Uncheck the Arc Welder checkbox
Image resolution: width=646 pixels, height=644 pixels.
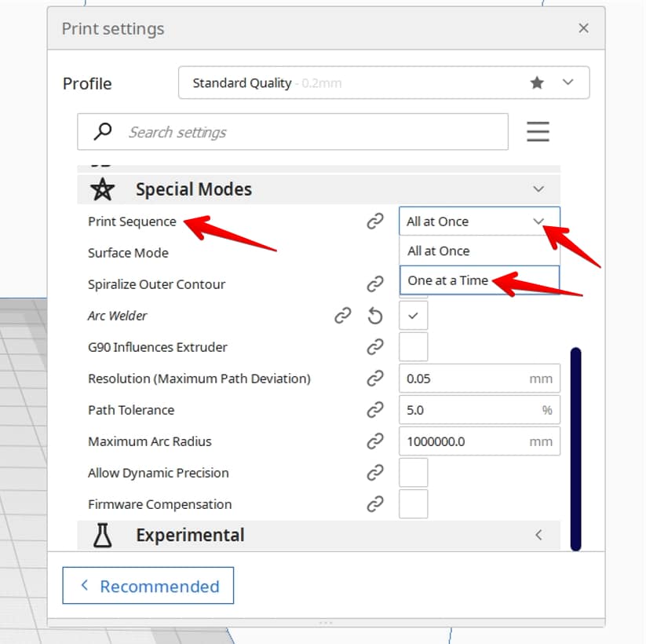pyautogui.click(x=413, y=315)
